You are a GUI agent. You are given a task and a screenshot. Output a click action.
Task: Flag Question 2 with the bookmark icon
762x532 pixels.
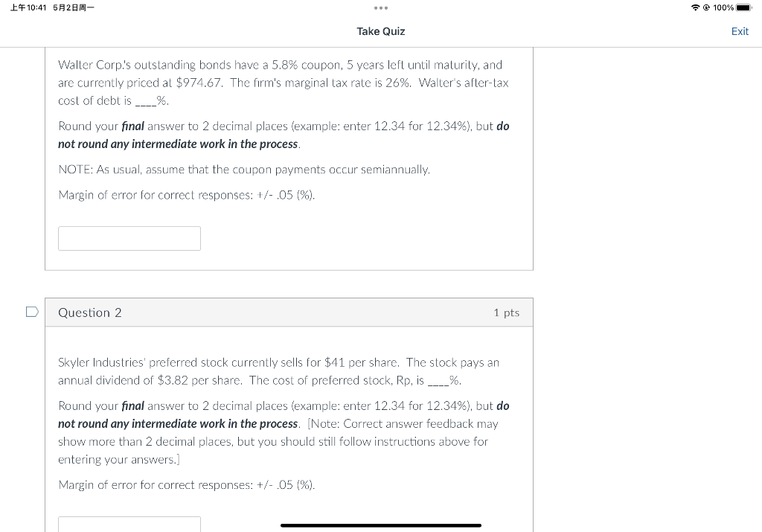point(32,312)
